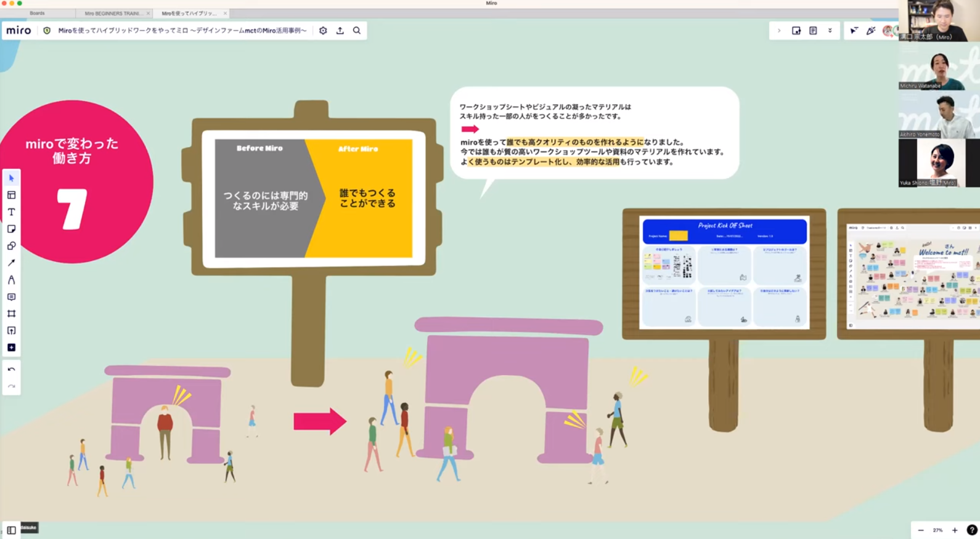Click the board title text
This screenshot has width=980, height=539.
[x=182, y=30]
